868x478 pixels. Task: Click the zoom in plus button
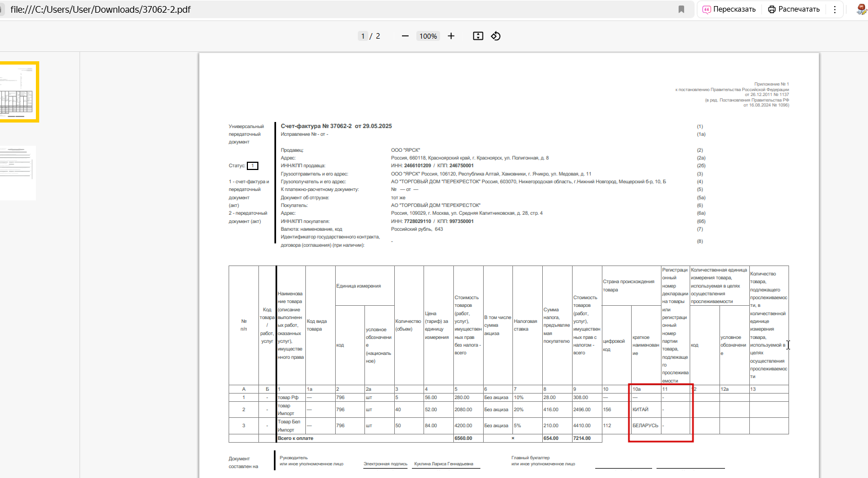pos(451,36)
